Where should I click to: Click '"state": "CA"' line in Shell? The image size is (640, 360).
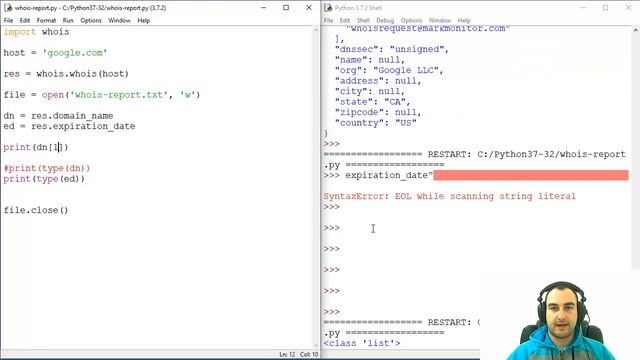tap(373, 102)
